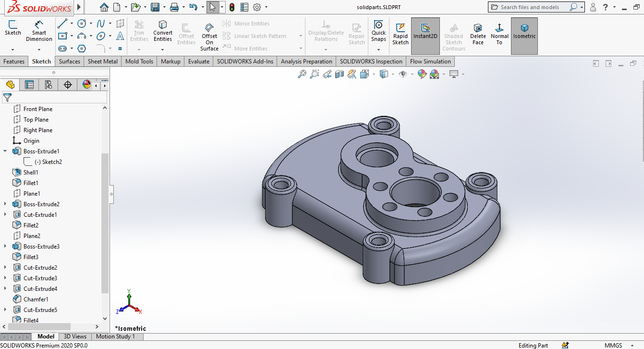Open the PropertyManager panel tab

29,85
